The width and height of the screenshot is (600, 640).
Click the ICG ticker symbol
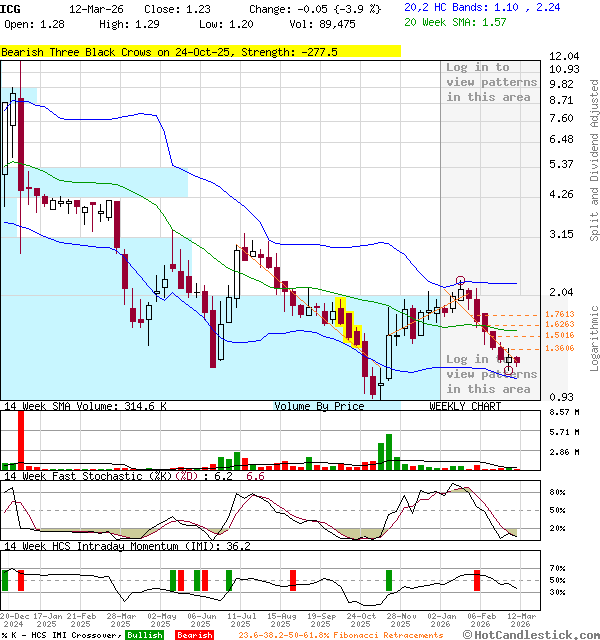tap(10, 8)
